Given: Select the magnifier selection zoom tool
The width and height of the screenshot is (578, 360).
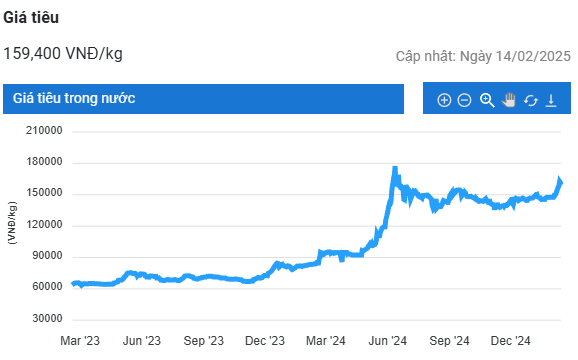Looking at the screenshot, I should click(x=487, y=100).
